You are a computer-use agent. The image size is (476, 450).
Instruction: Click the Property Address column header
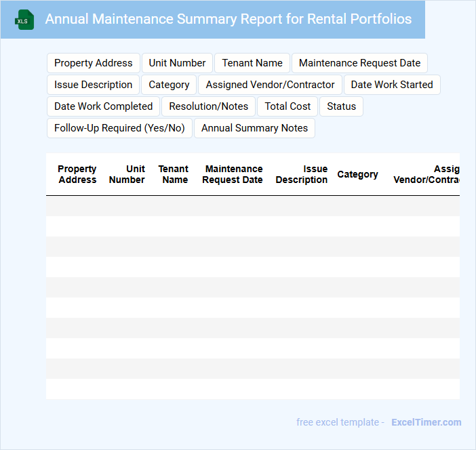[x=77, y=174]
